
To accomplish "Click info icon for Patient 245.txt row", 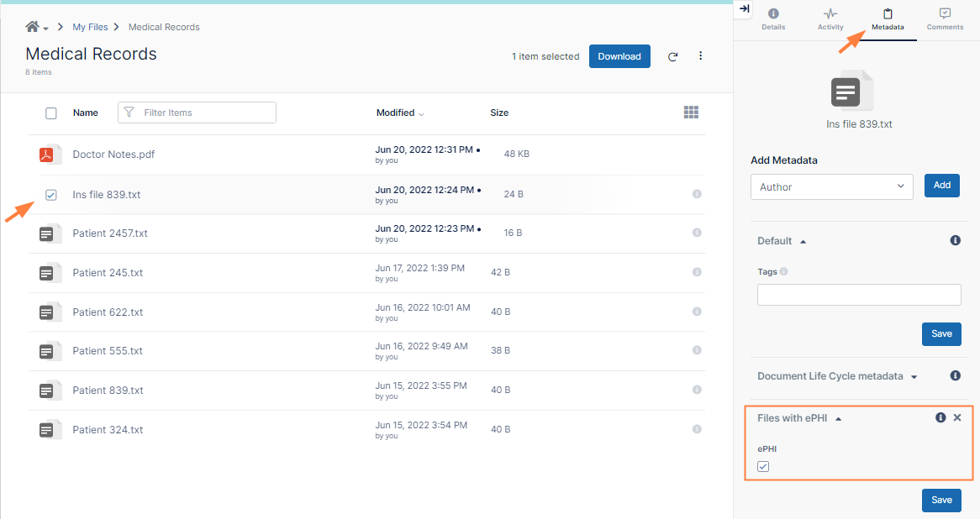I will [697, 272].
